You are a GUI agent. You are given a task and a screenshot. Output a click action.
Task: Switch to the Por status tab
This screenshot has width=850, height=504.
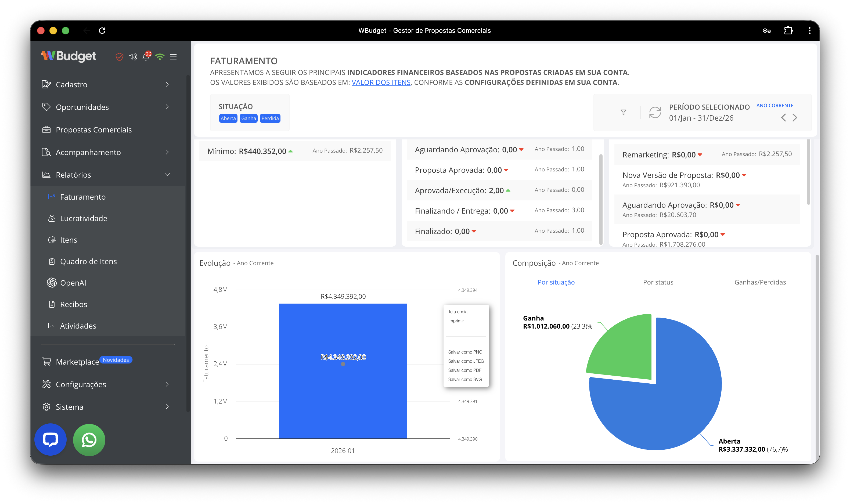658,282
